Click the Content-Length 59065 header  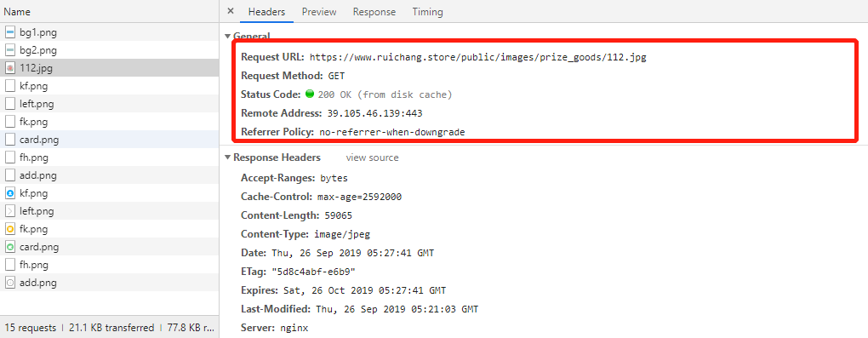coord(296,215)
